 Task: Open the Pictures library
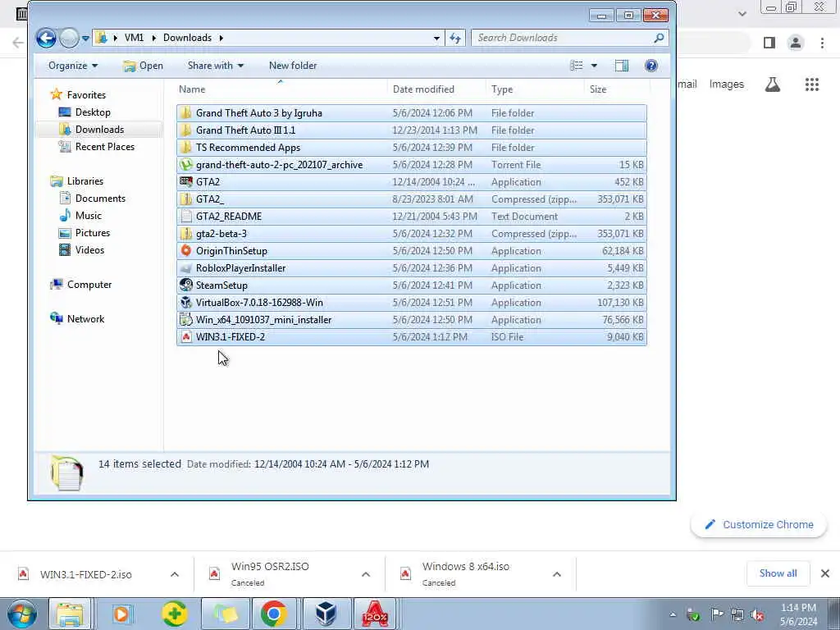tap(92, 232)
